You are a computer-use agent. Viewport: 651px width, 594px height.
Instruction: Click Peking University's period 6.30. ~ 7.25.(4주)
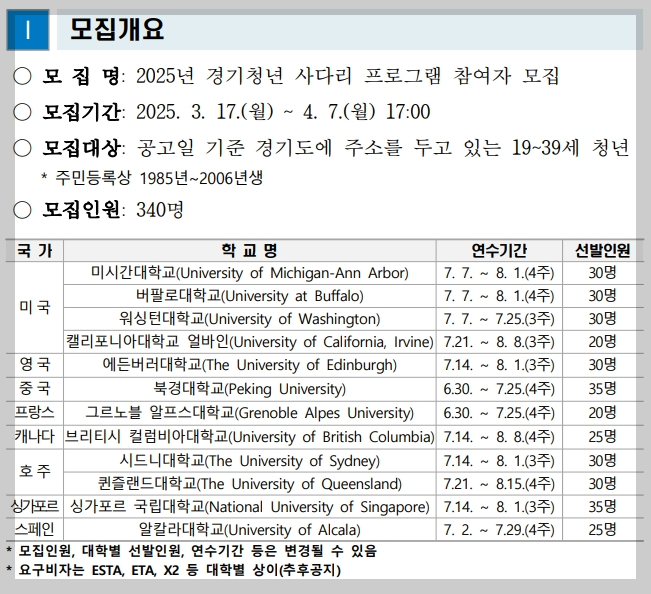(x=499, y=389)
